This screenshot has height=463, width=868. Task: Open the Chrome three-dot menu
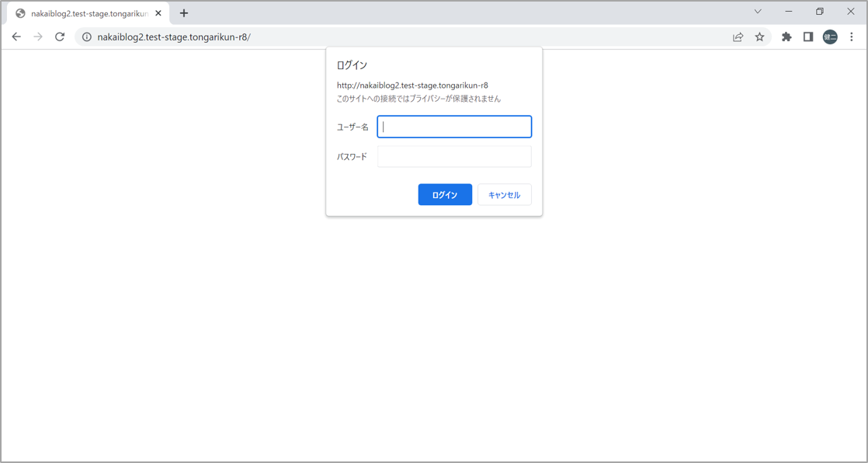click(x=852, y=37)
